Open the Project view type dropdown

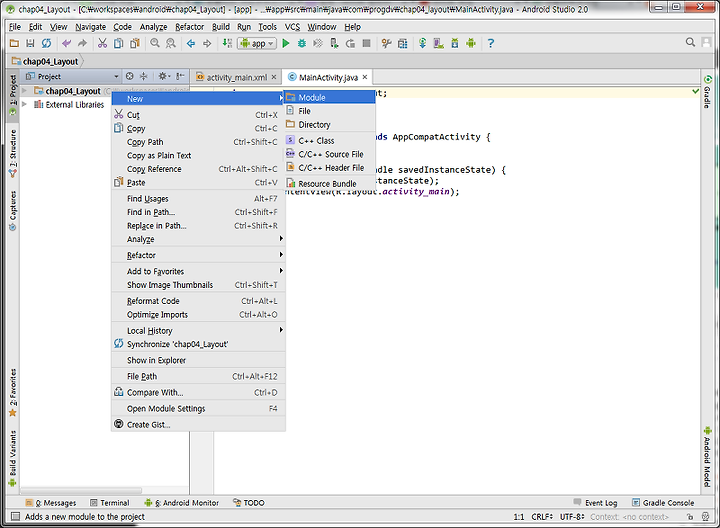[116, 76]
